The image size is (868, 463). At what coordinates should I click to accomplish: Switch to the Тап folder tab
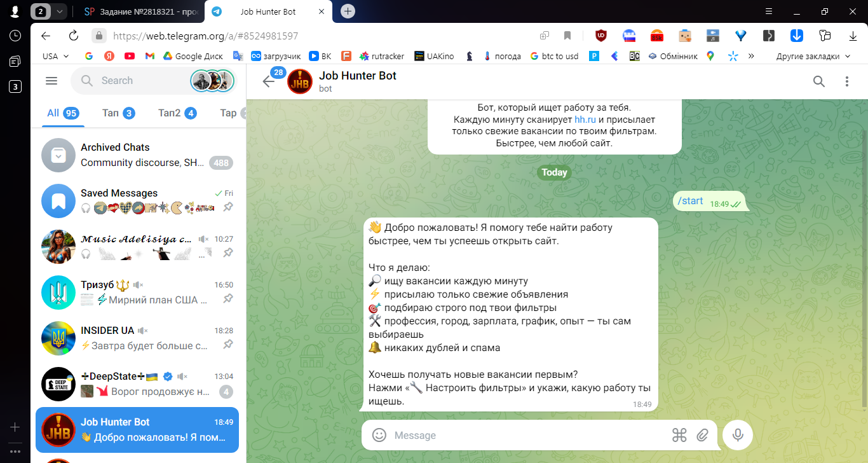[x=118, y=113]
